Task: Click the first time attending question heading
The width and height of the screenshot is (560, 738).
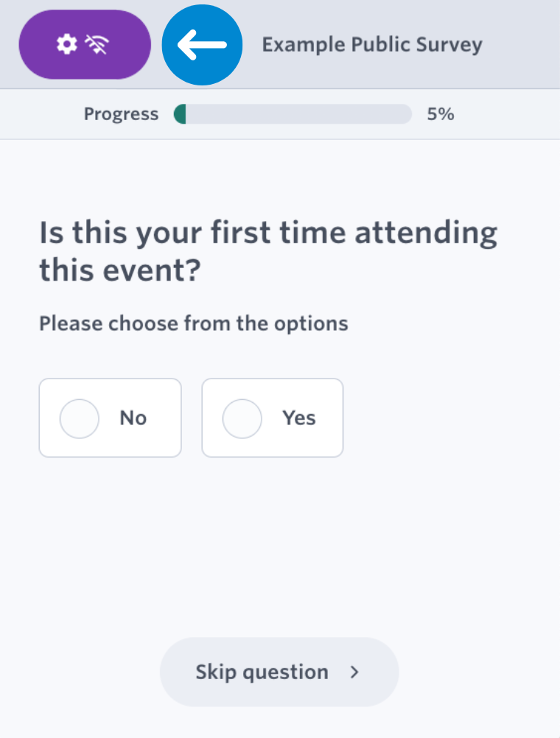Action: click(268, 251)
